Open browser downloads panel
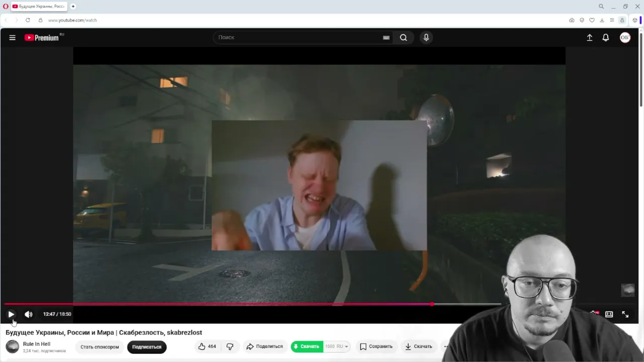The width and height of the screenshot is (644, 362). click(602, 20)
